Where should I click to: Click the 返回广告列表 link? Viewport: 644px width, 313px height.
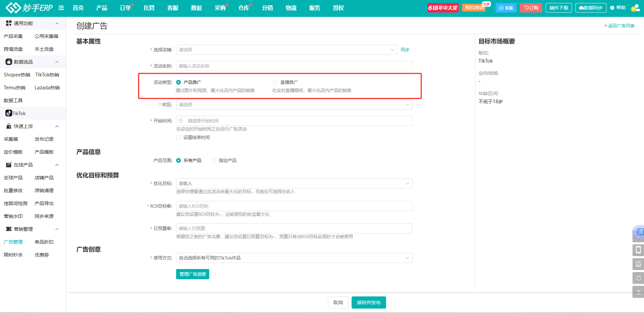619,26
